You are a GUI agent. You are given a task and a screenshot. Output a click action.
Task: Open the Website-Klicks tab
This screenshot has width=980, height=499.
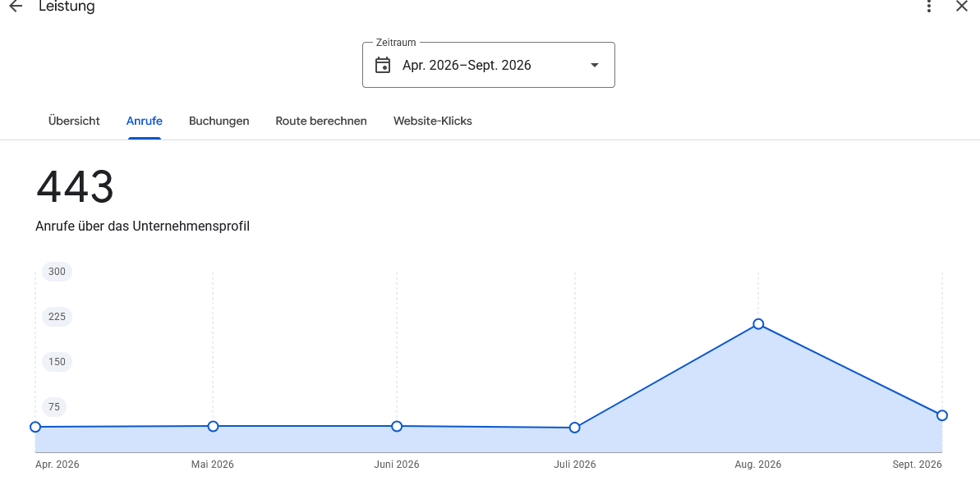click(433, 121)
